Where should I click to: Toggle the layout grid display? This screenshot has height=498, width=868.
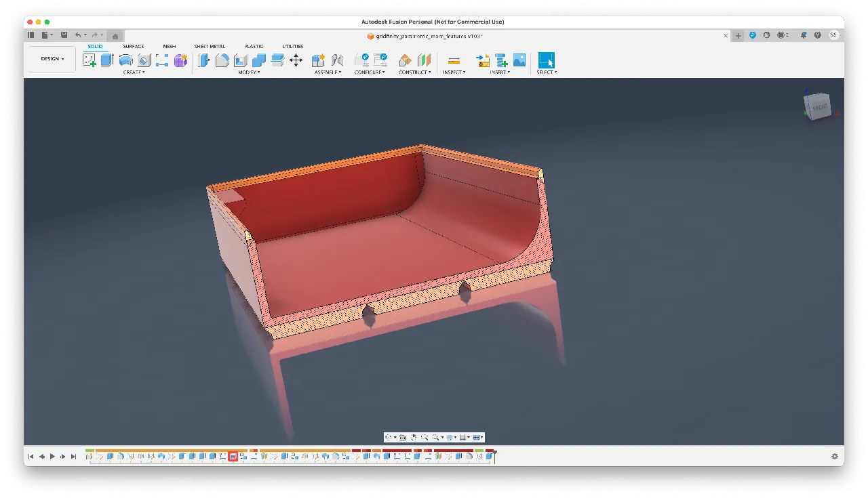(464, 437)
